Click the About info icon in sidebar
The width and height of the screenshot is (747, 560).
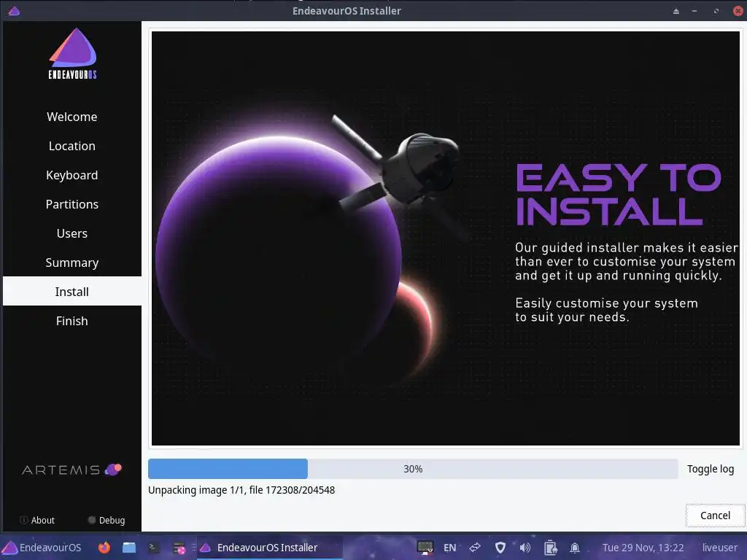23,520
